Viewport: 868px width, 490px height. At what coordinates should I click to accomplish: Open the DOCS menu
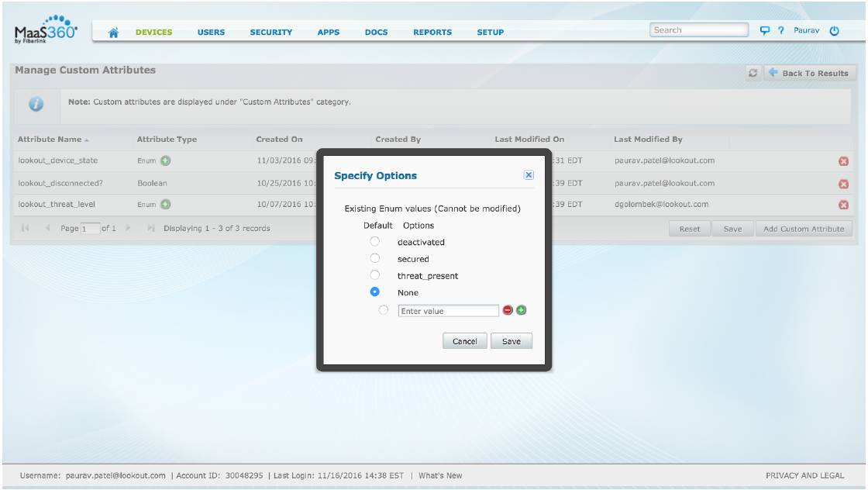[x=377, y=33]
